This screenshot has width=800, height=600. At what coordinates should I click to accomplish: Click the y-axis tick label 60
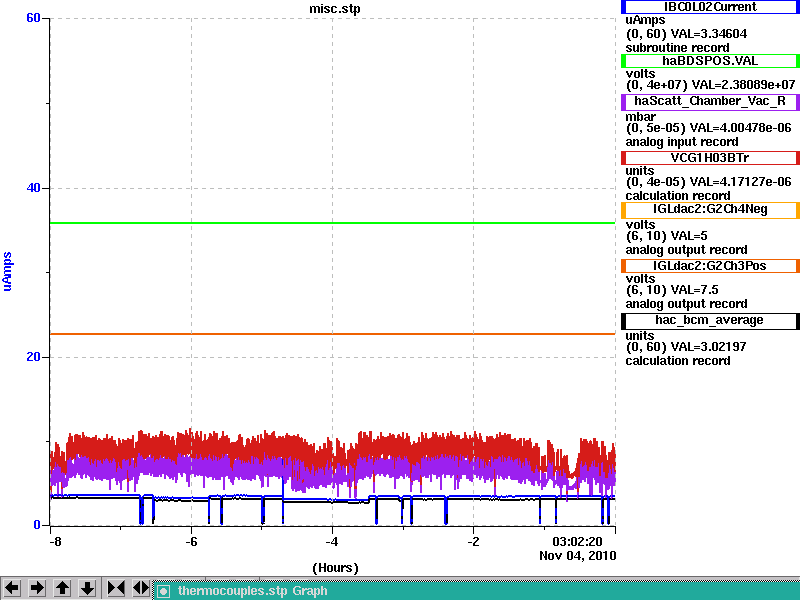pos(33,18)
